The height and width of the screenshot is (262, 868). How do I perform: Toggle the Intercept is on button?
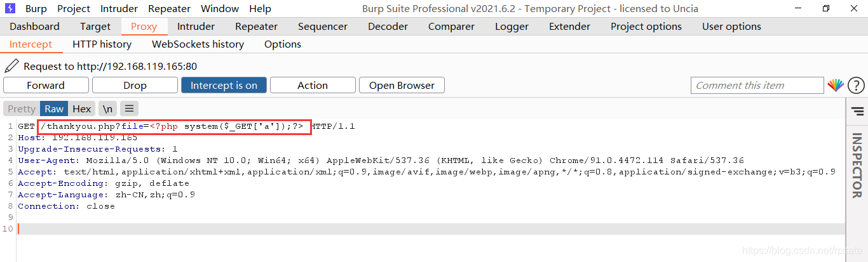[224, 85]
